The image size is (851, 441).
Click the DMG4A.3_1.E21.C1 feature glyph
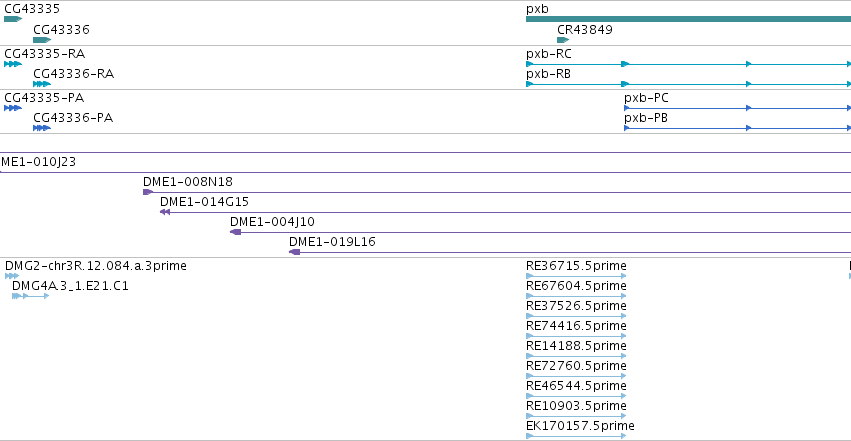[30, 296]
